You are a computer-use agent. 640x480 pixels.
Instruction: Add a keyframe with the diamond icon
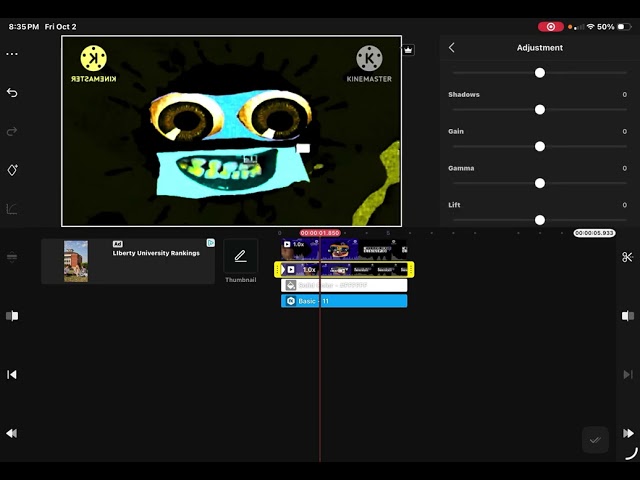(12, 170)
